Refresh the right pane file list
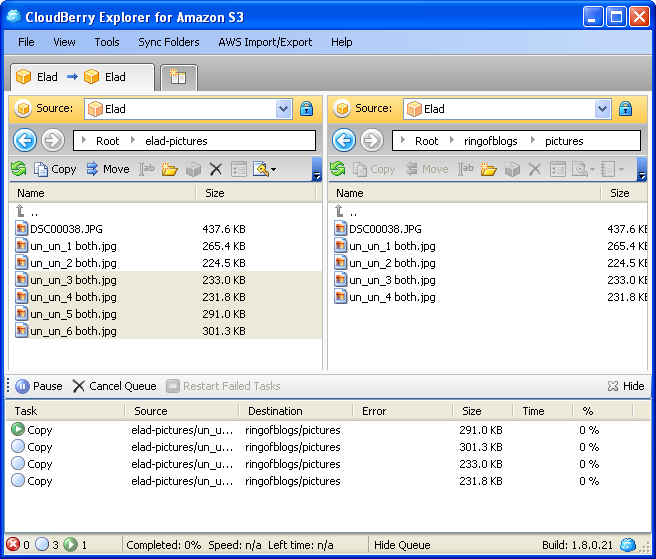Viewport: 656px width, 559px height. (338, 169)
